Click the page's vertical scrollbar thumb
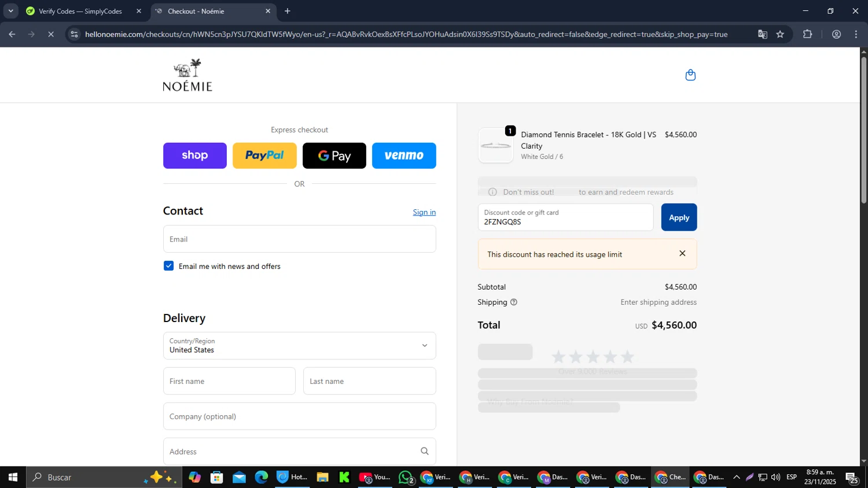The width and height of the screenshot is (868, 488). coord(864,130)
